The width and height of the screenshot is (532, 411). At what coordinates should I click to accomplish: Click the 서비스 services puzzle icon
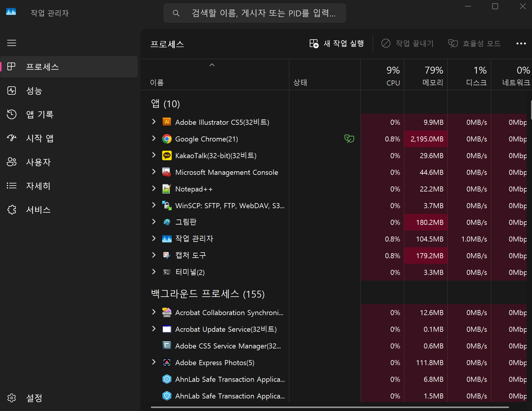12,210
